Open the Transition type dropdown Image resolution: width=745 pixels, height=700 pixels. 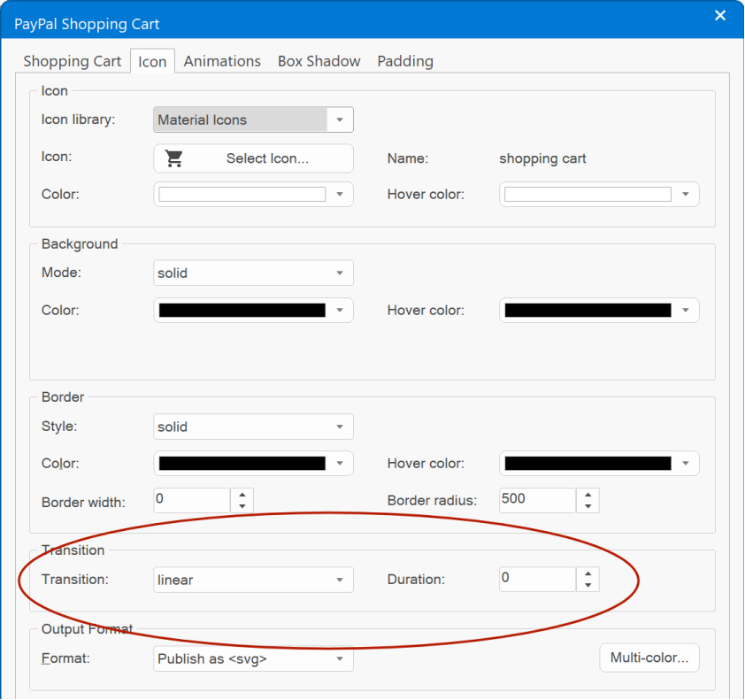pyautogui.click(x=253, y=580)
